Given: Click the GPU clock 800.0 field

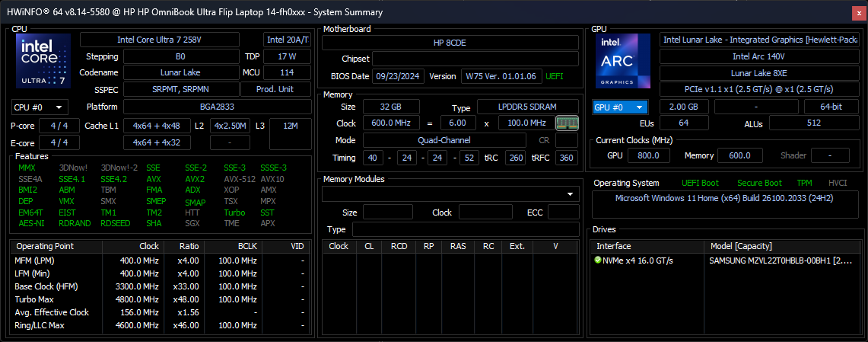Looking at the screenshot, I should pyautogui.click(x=649, y=155).
